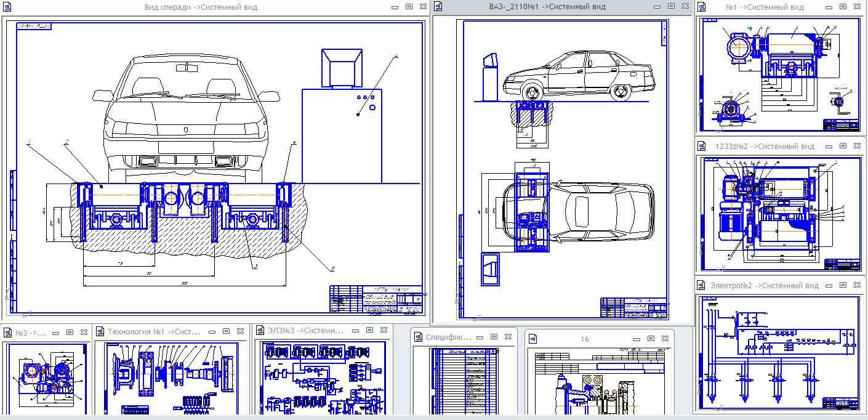
Task: Minimize the 1233z№2 window
Action: pos(829,146)
